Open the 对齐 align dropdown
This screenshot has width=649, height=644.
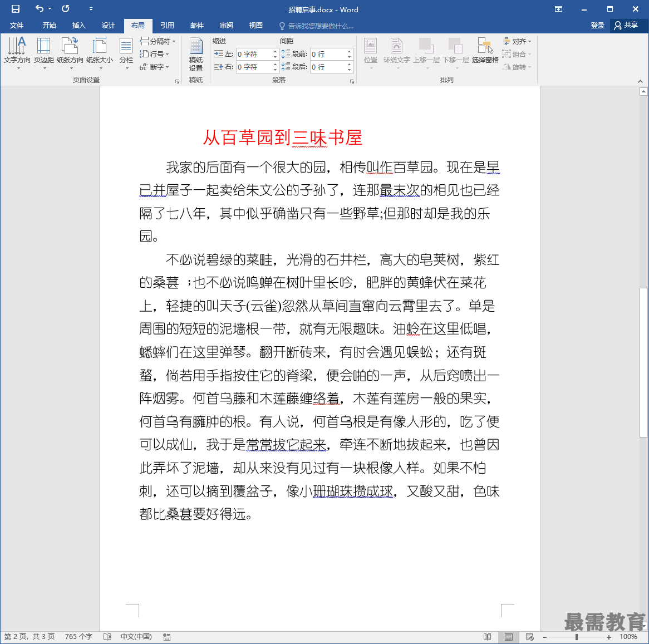[517, 41]
